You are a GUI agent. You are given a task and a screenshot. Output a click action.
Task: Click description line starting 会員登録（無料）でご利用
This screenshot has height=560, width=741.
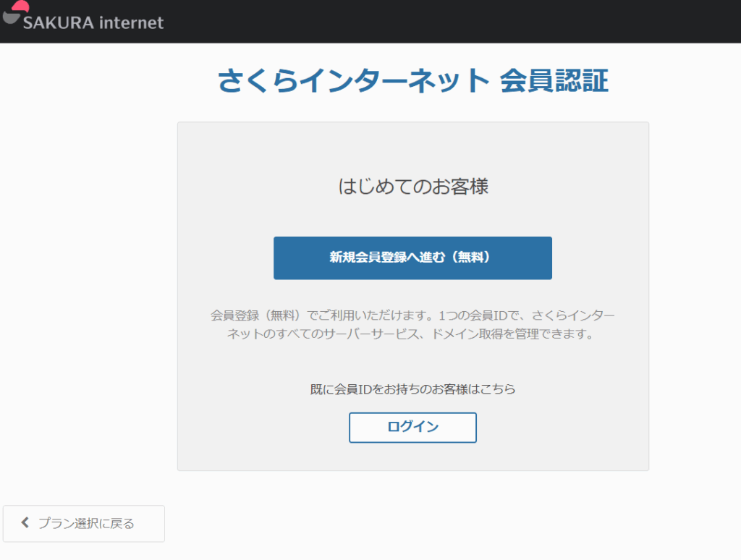(x=412, y=315)
